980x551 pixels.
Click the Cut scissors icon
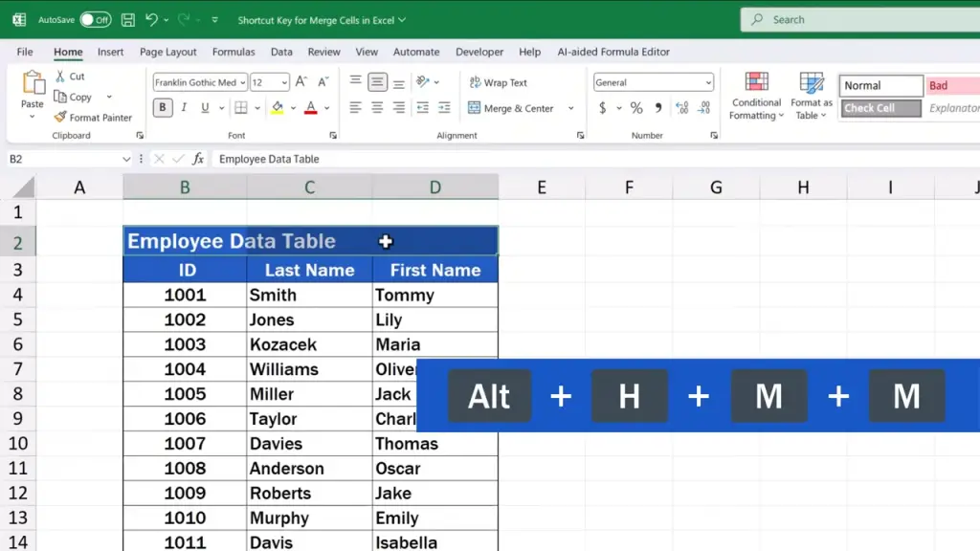(x=60, y=77)
